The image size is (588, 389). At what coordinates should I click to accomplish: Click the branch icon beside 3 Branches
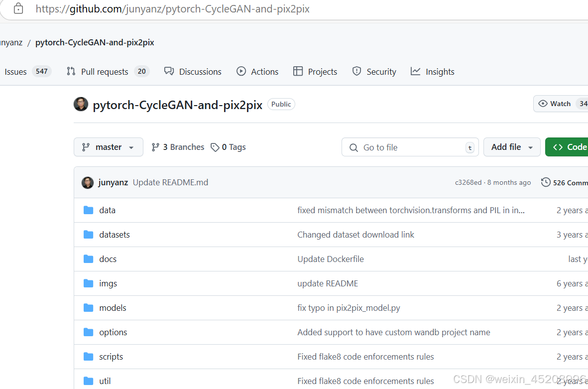[155, 147]
